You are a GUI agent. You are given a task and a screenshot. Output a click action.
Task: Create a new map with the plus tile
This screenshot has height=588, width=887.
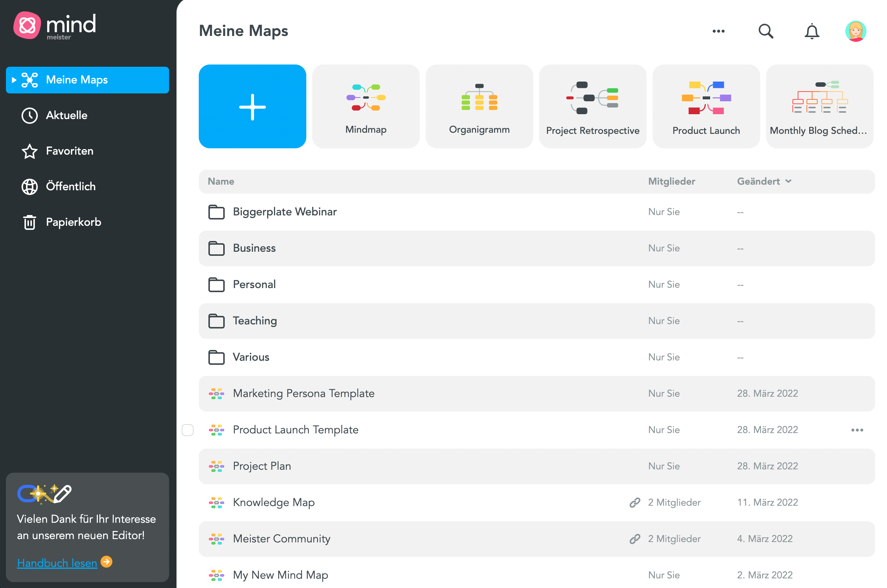[x=252, y=106]
